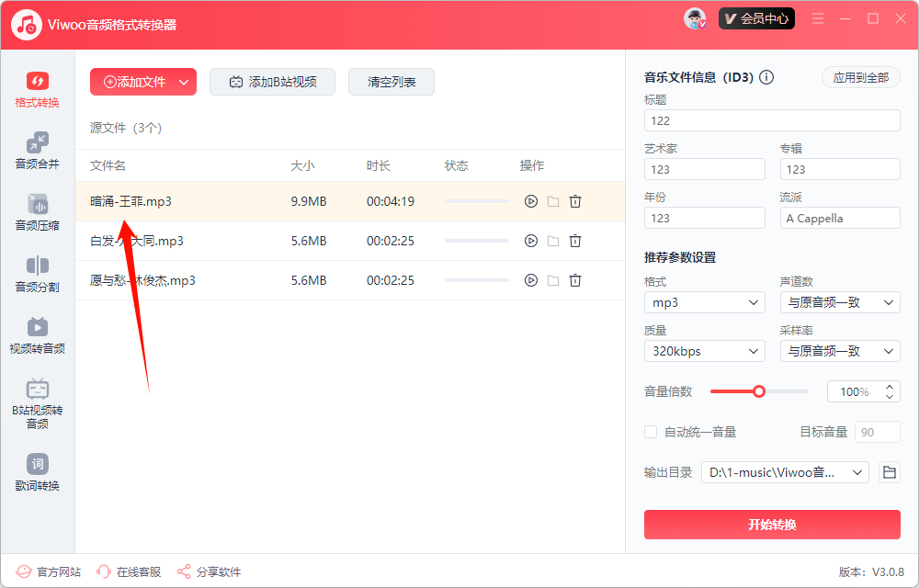Open the 音频合并 (audio merge) tool

(37, 152)
